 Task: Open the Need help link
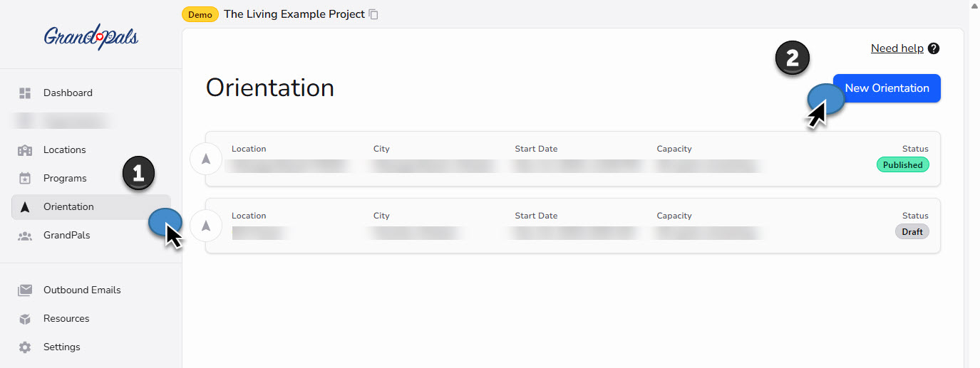(897, 48)
